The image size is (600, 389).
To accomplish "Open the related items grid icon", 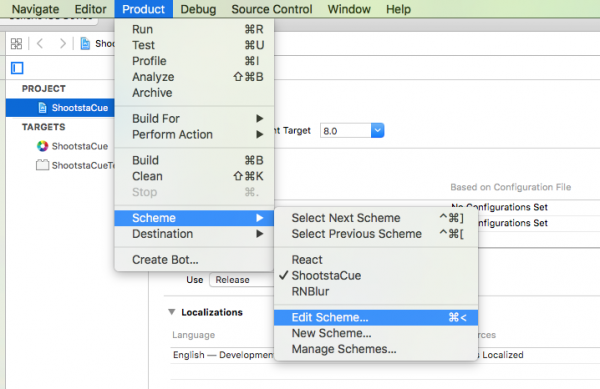I will coord(16,44).
